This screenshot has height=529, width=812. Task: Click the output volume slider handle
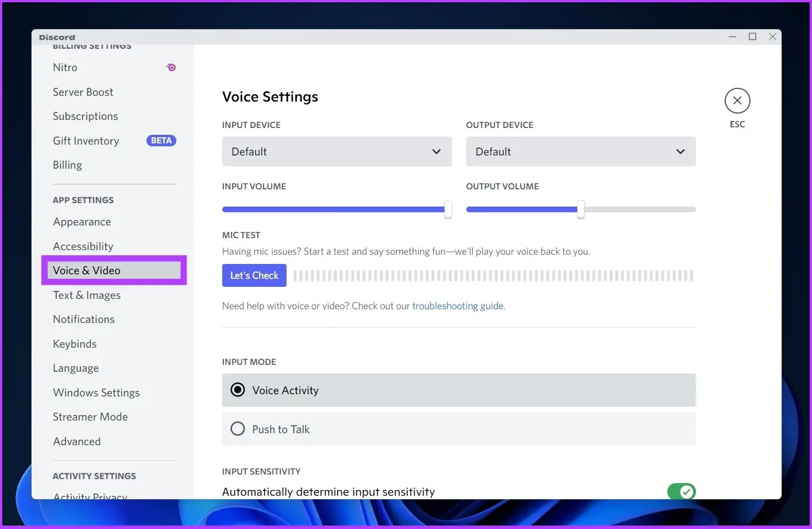click(581, 209)
